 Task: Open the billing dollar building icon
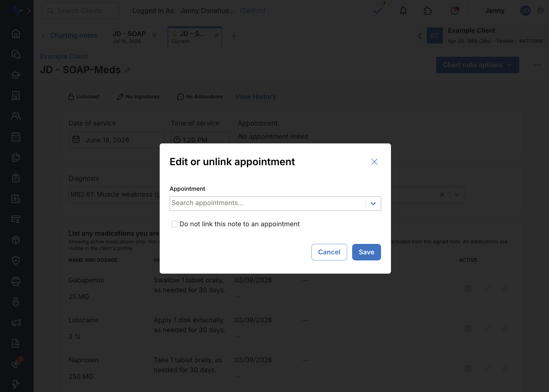(16, 199)
